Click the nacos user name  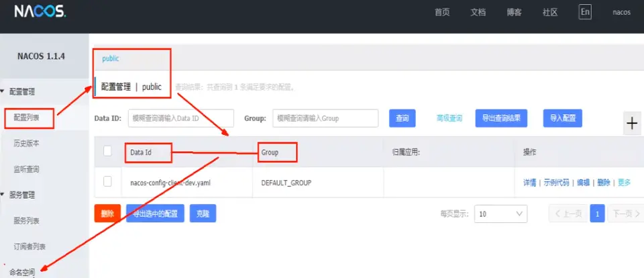[621, 12]
